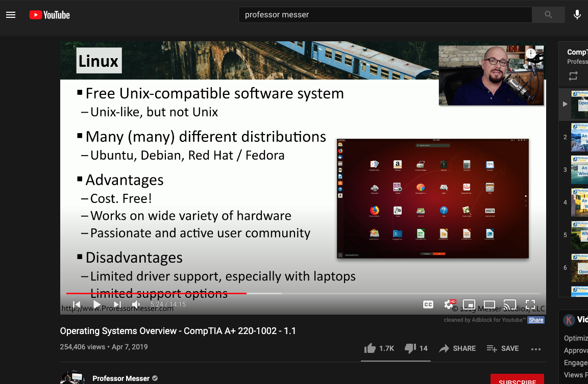Screen dimensions: 588x384
Task: Open playlist video number 6
Action: point(579,268)
